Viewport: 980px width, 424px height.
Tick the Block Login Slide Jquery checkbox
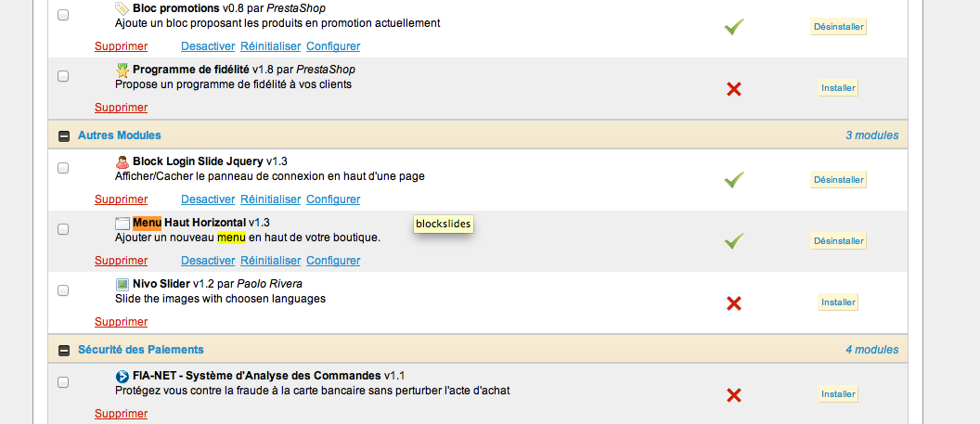[63, 168]
